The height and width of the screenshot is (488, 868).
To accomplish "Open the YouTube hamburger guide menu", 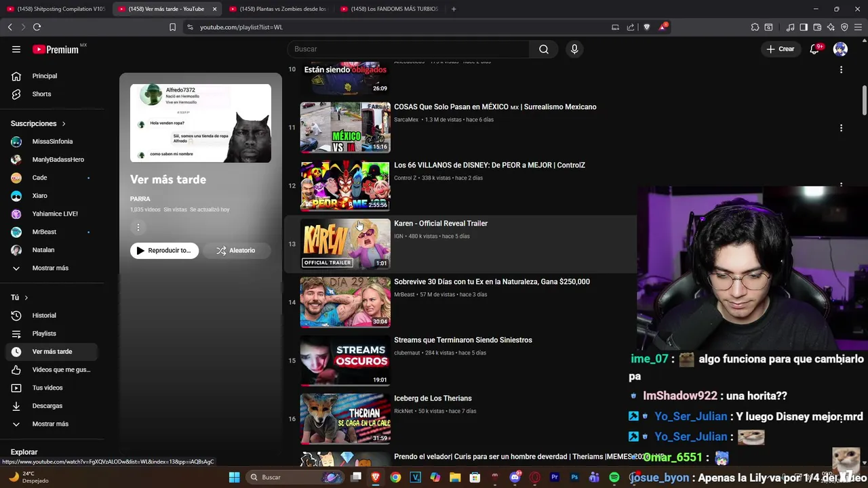I will 16,49.
